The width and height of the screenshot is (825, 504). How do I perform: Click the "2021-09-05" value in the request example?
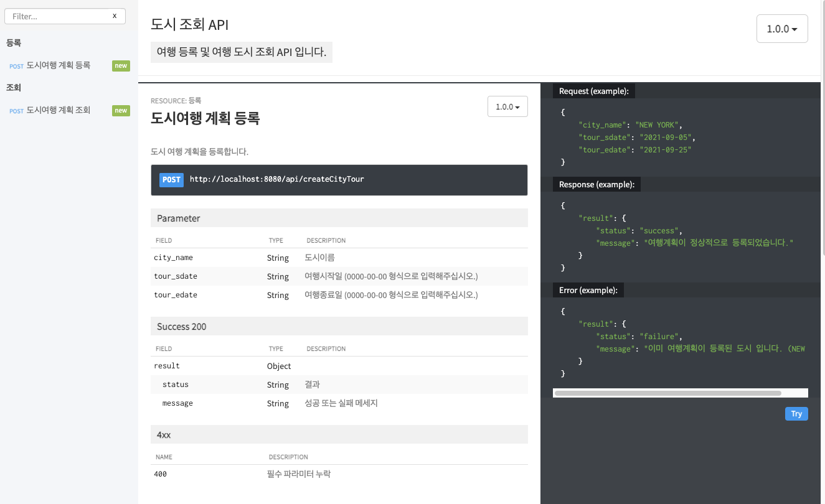pyautogui.click(x=666, y=138)
